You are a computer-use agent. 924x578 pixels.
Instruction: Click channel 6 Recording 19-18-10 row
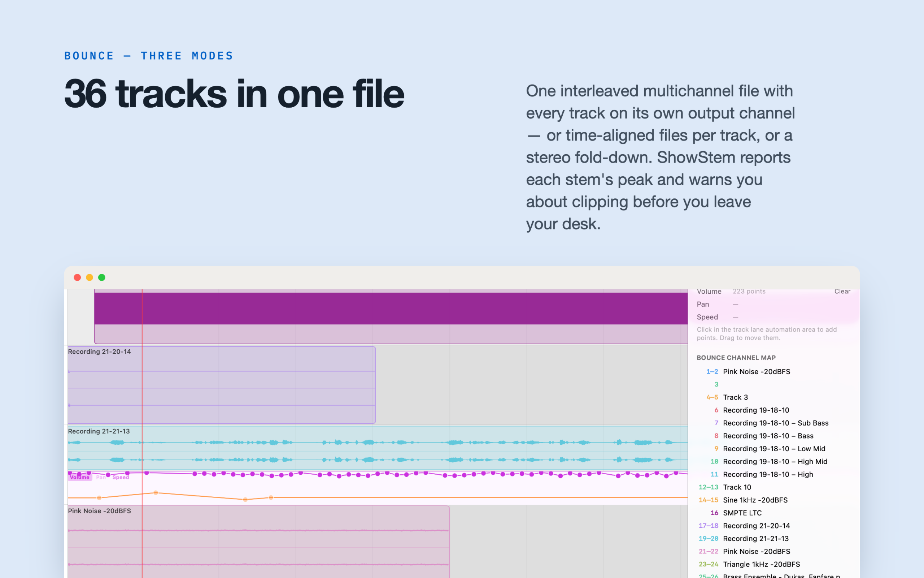pos(773,410)
